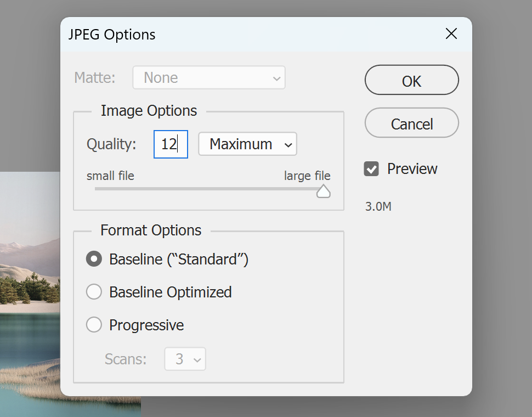Click the JPEG Options title text
532x417 pixels.
pyautogui.click(x=112, y=35)
